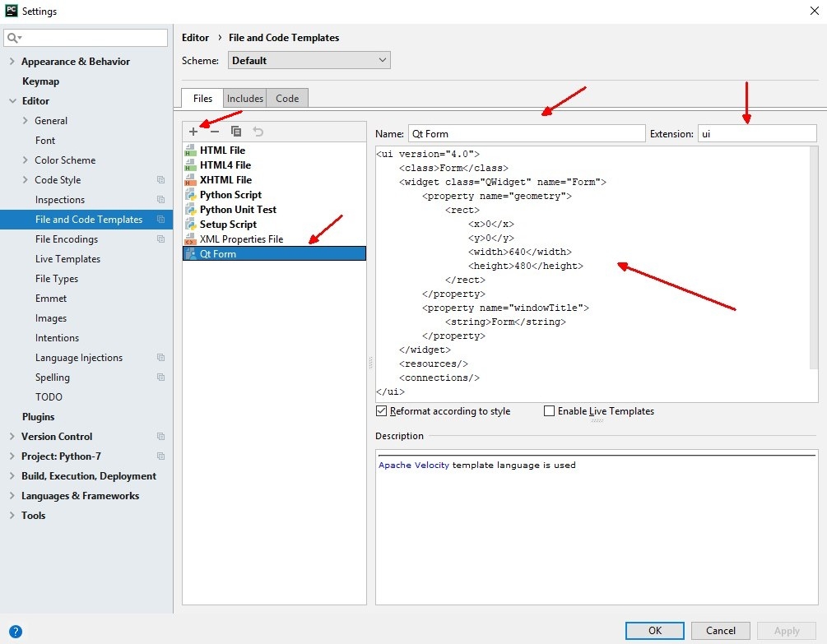
Task: Open the Scheme dropdown
Action: pos(309,61)
